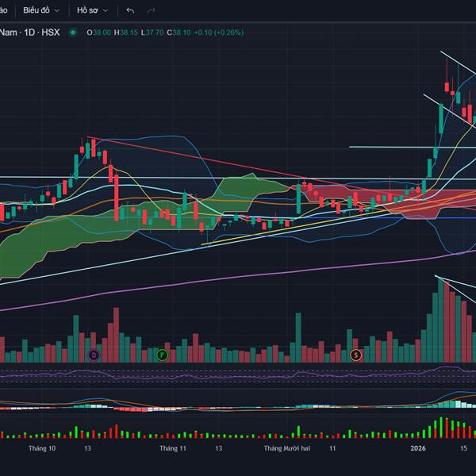The width and height of the screenshot is (476, 476).
Task: Click the close price value C38.10
Action: (178, 33)
